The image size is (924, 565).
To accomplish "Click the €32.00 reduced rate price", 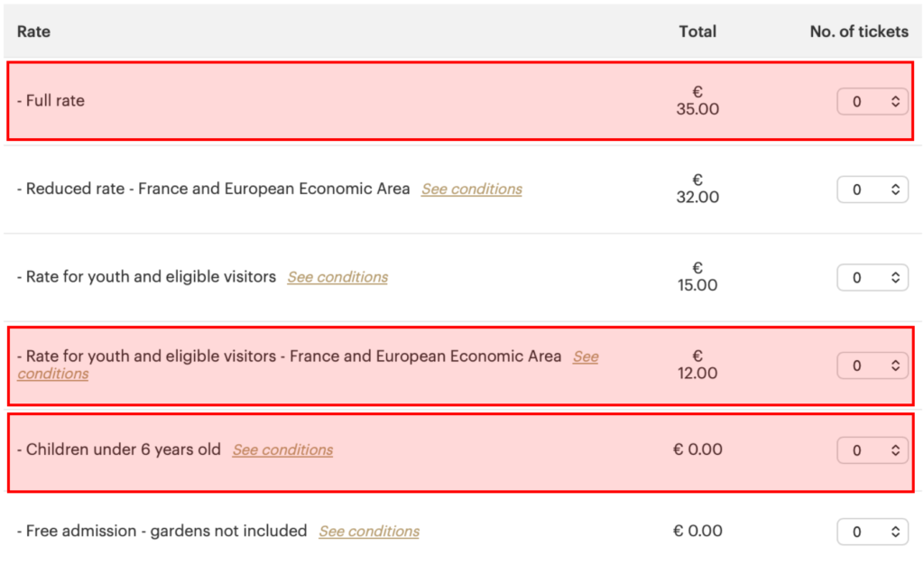I will click(698, 189).
